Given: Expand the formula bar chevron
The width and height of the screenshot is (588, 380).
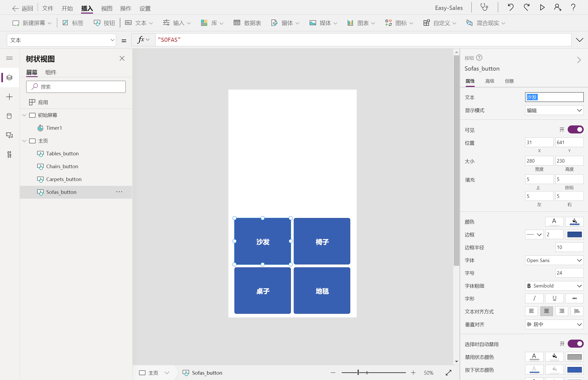Looking at the screenshot, I should point(580,40).
